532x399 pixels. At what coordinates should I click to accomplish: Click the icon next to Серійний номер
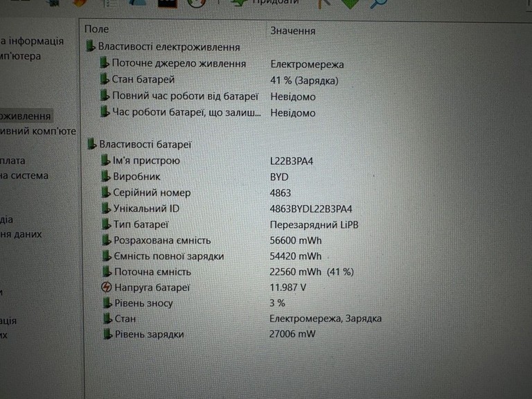(106, 192)
